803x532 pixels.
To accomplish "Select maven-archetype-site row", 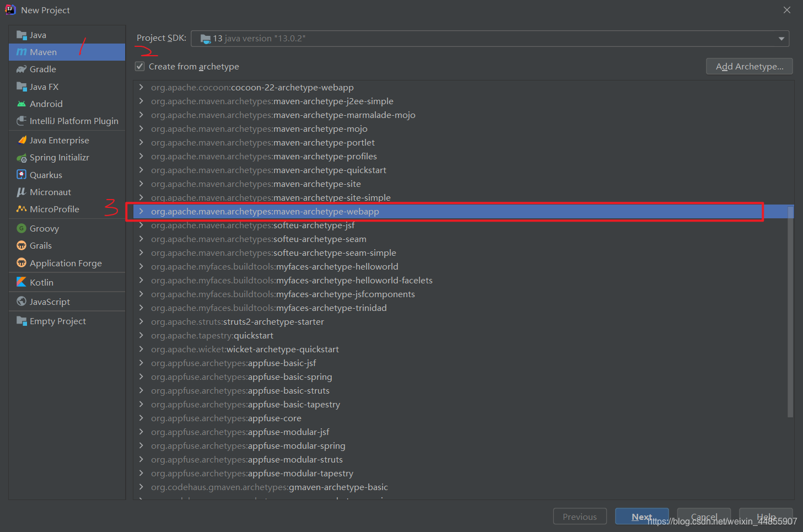I will 463,184.
